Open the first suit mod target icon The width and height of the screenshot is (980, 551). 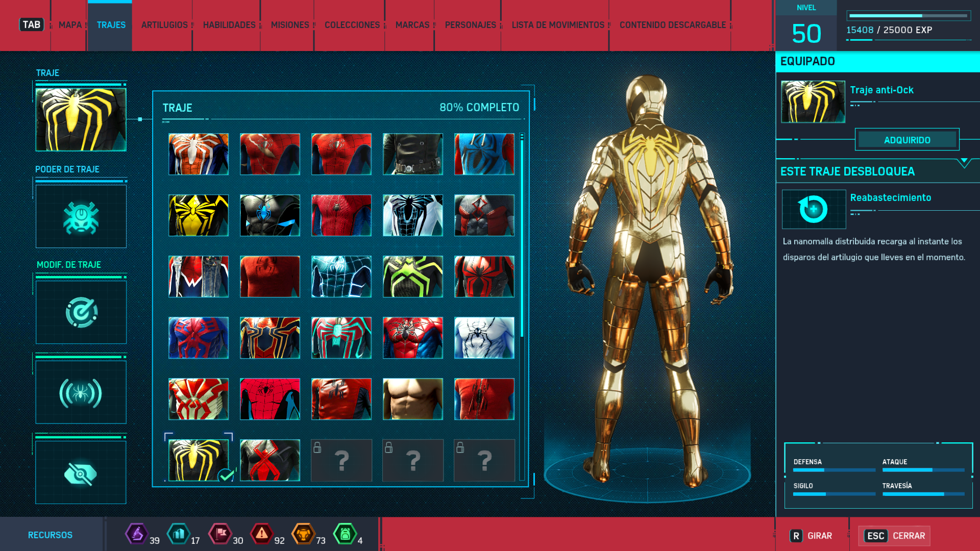coord(81,312)
